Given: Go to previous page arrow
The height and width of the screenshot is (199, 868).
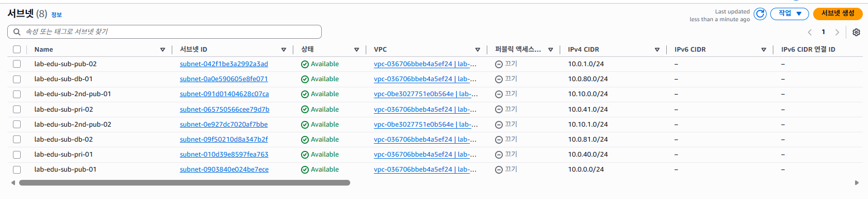Looking at the screenshot, I should [810, 32].
